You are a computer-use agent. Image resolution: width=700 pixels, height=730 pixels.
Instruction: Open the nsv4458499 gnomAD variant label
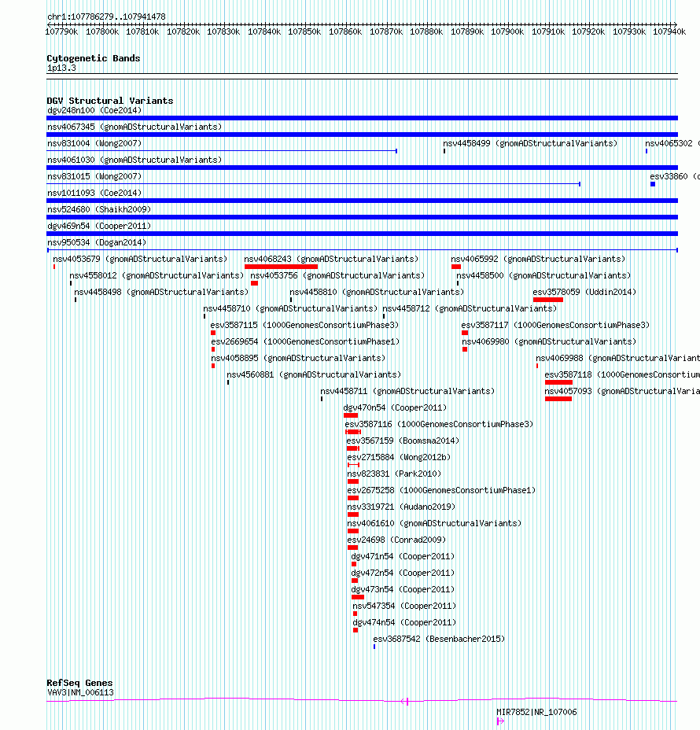click(x=530, y=143)
